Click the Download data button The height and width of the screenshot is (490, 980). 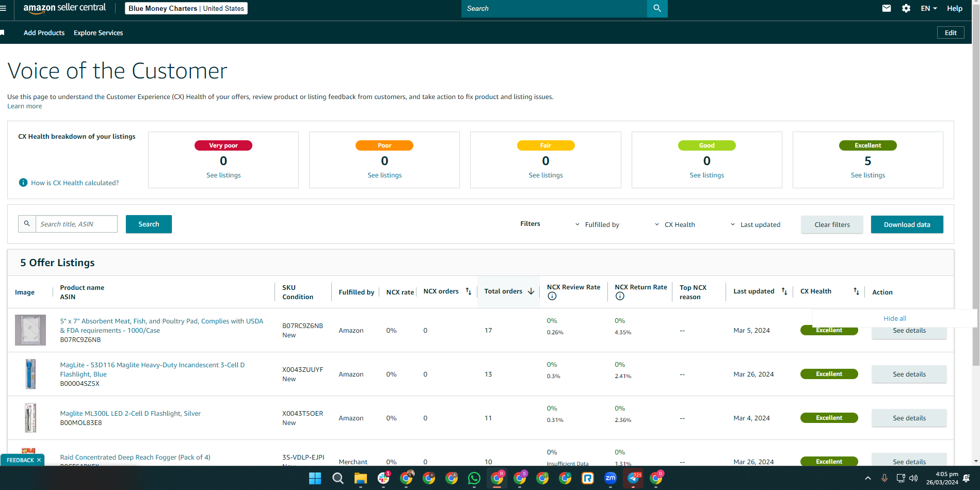pos(907,224)
